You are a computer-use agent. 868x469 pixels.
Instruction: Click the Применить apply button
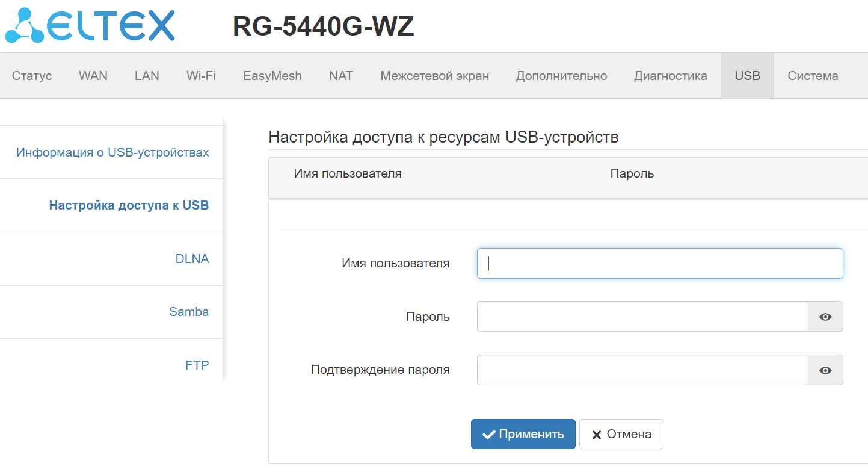tap(523, 434)
